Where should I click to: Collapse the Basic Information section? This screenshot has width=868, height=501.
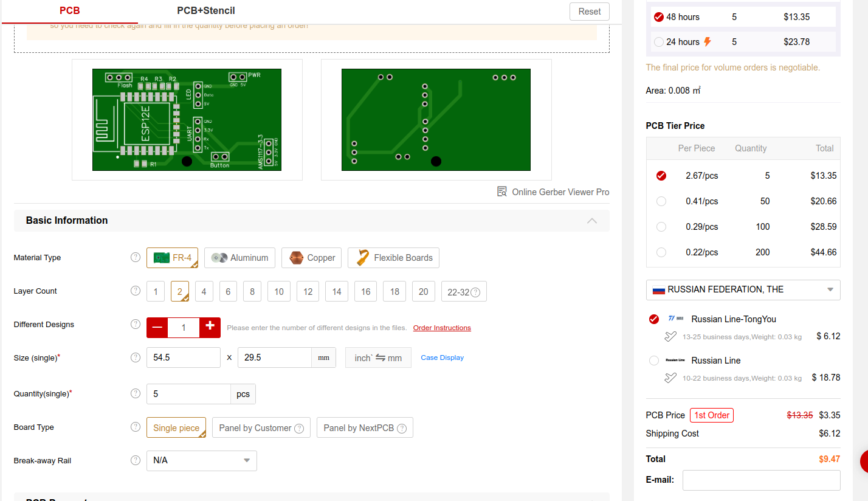pyautogui.click(x=592, y=221)
